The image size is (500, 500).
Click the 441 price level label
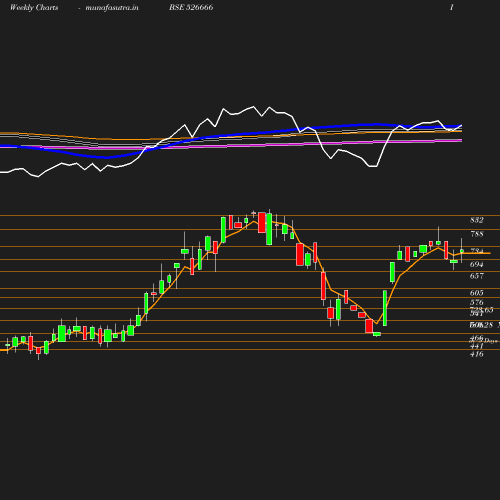click(x=477, y=346)
